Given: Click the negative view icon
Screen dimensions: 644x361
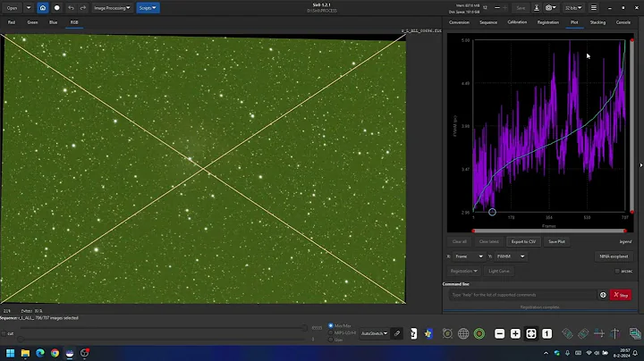Looking at the screenshot, I should pos(413,333).
